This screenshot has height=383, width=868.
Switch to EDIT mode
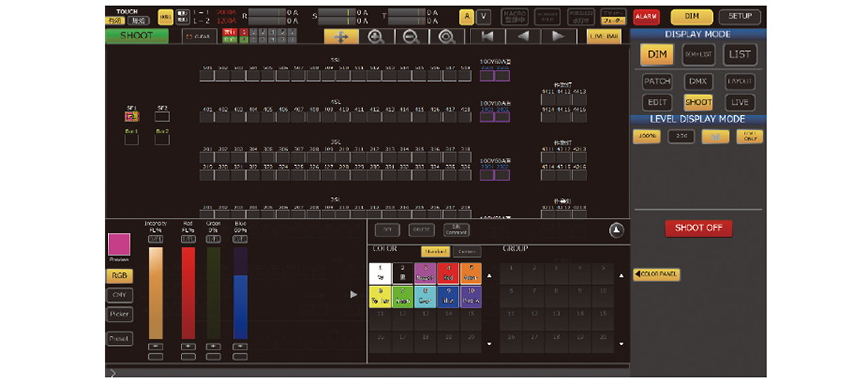tap(657, 102)
